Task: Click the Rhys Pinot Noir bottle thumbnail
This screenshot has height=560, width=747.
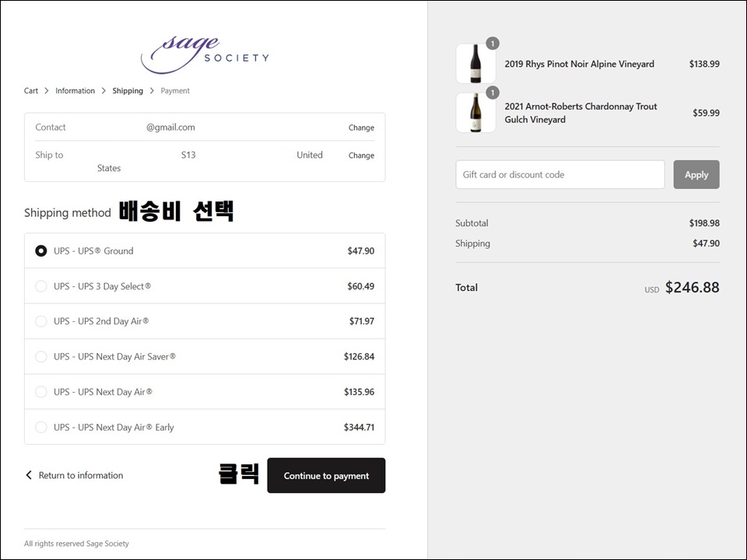Action: click(476, 64)
